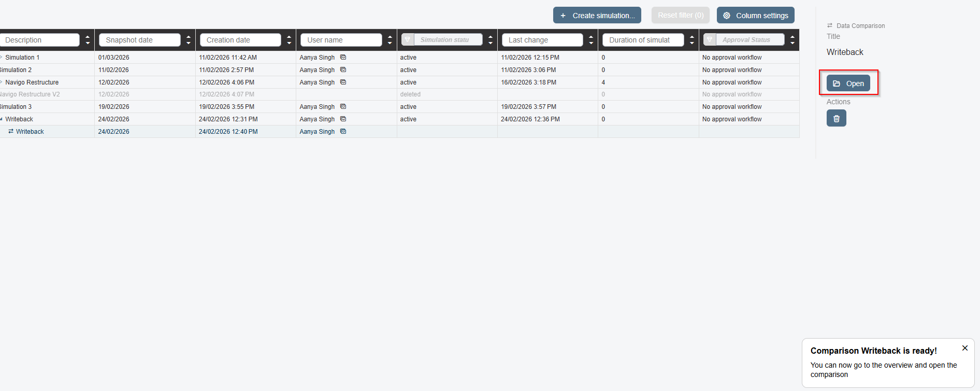
Task: Click 'No approval workflow' in Simulation 1 row
Action: (732, 57)
